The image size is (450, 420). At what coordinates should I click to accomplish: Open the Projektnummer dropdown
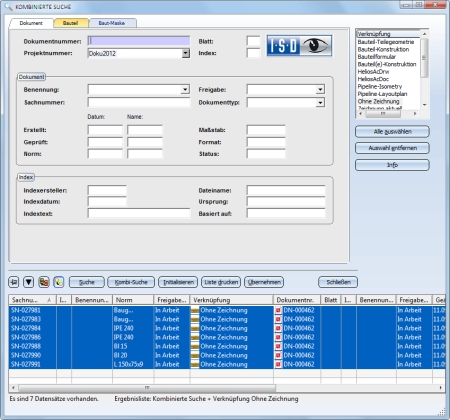(x=186, y=53)
